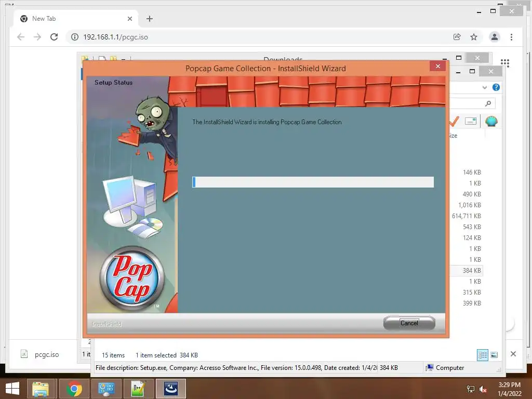Select the 1,016 KB file row
Viewport: 532px width, 399px height.
coord(470,205)
